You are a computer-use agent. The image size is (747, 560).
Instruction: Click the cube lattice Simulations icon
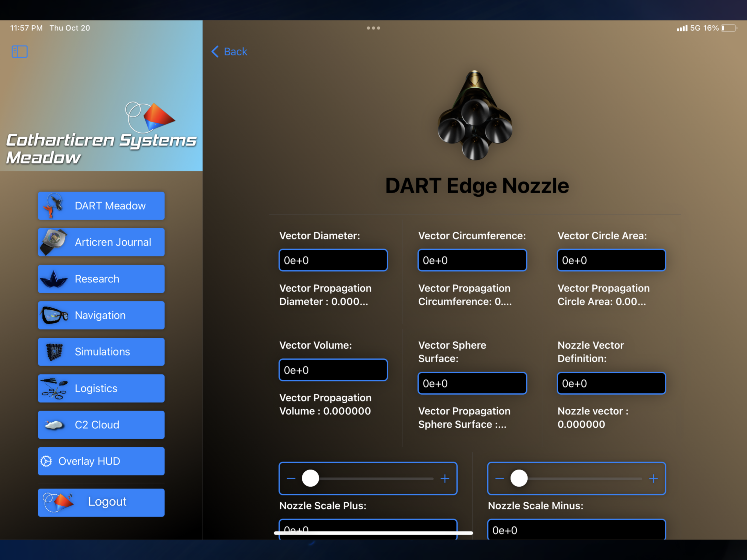(x=54, y=352)
